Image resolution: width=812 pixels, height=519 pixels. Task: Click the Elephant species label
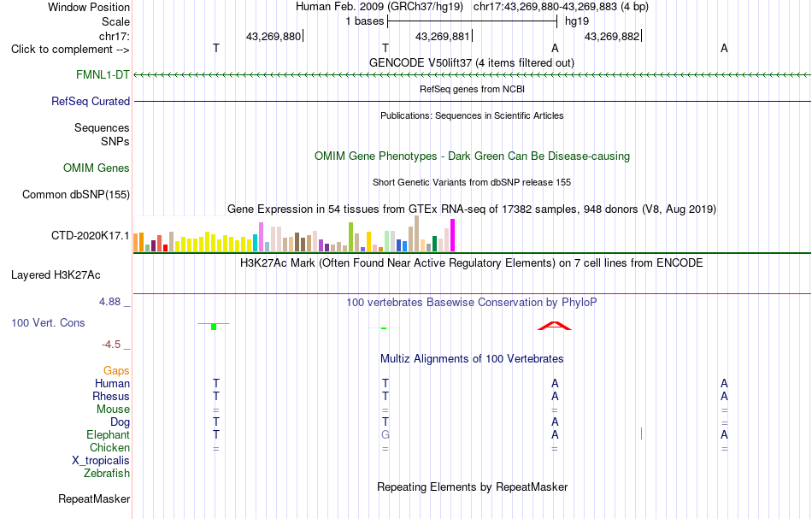click(x=108, y=434)
